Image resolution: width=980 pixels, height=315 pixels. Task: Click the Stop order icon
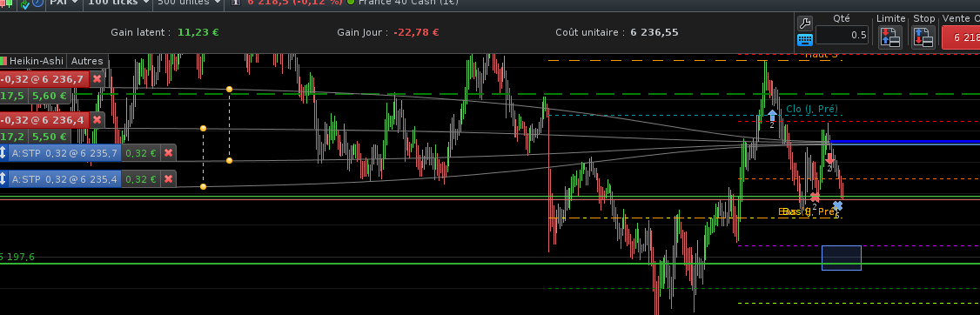tap(923, 37)
